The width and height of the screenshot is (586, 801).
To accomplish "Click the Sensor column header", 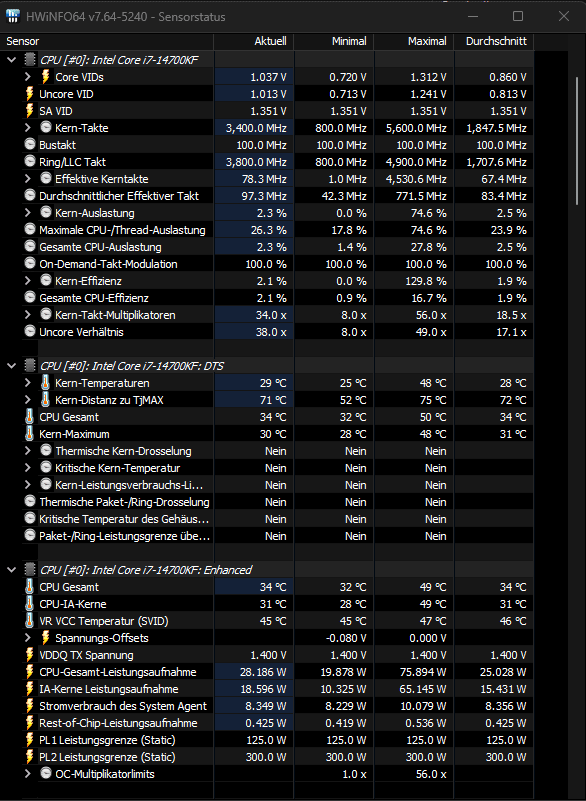I will (x=107, y=41).
